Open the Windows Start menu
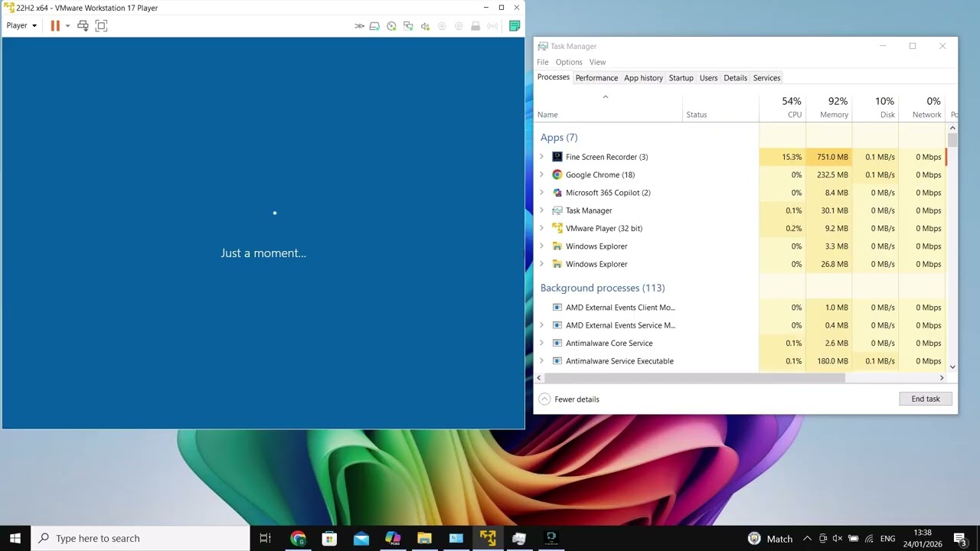Viewport: 980px width, 551px height. point(15,538)
